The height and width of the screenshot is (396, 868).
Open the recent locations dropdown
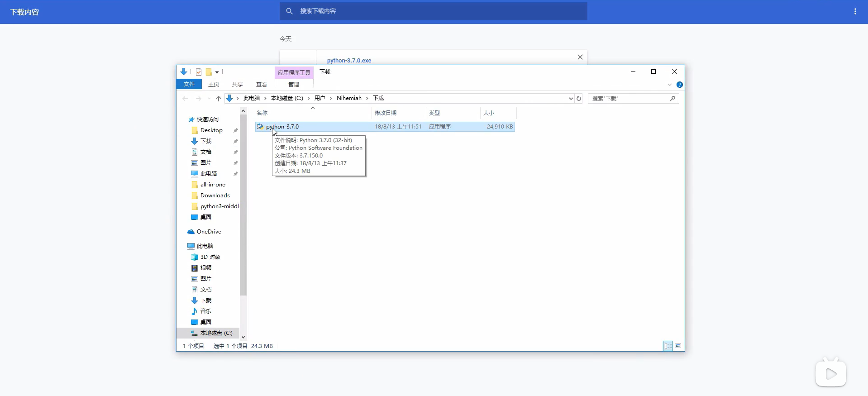click(x=209, y=98)
